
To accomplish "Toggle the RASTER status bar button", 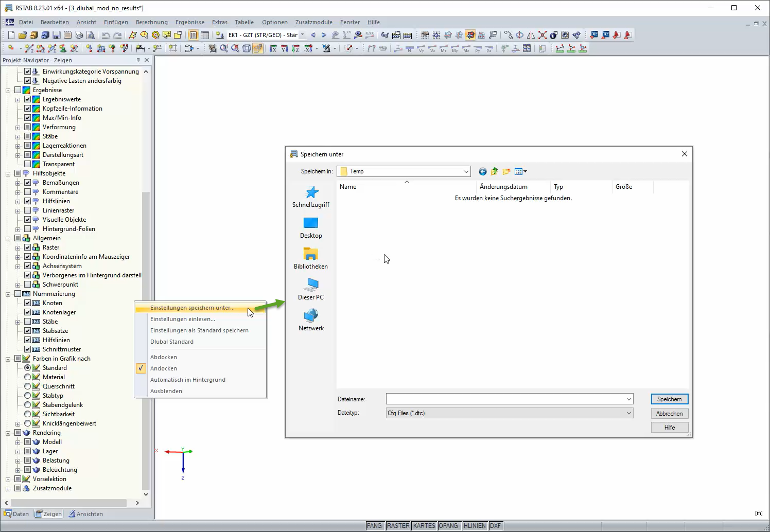I will [x=398, y=526].
